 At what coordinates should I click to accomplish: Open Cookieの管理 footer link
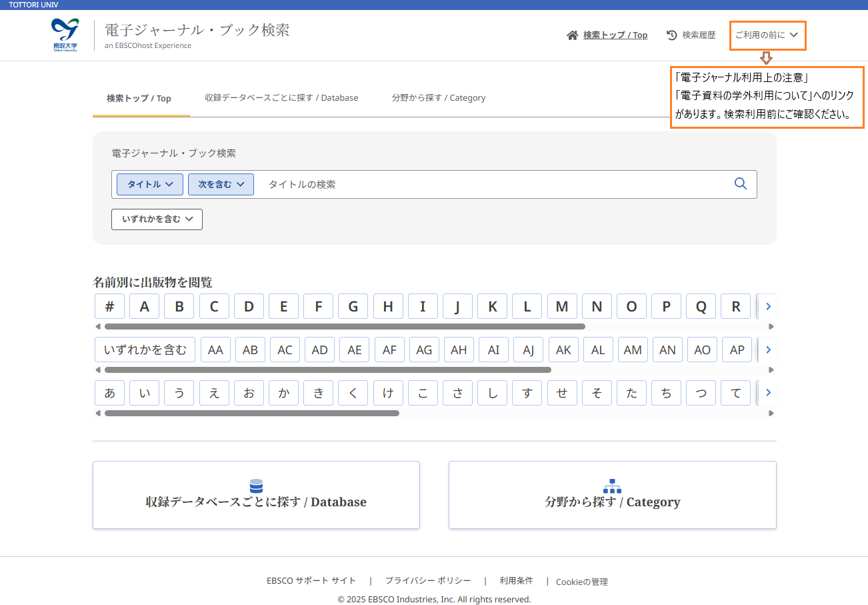pyautogui.click(x=582, y=582)
